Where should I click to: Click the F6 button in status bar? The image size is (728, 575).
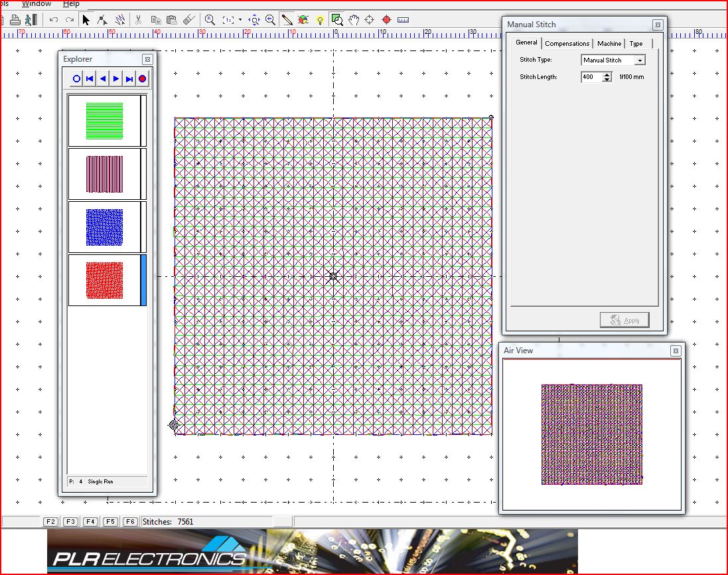pos(131,522)
